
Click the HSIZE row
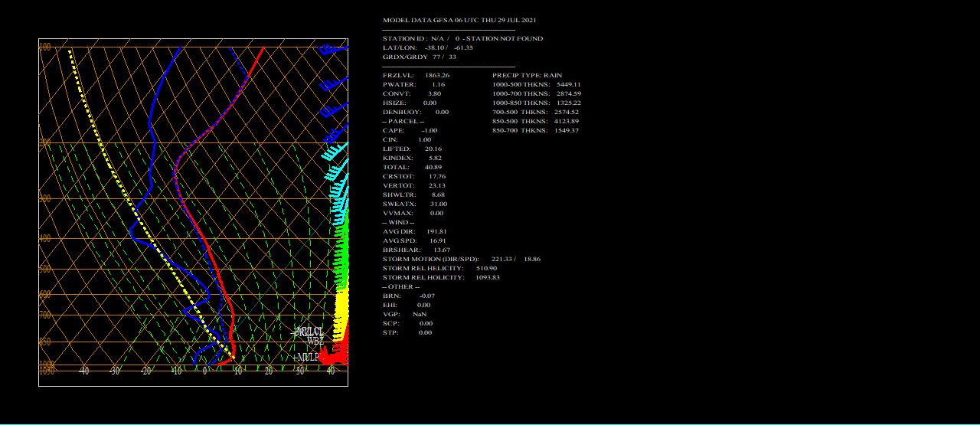410,103
